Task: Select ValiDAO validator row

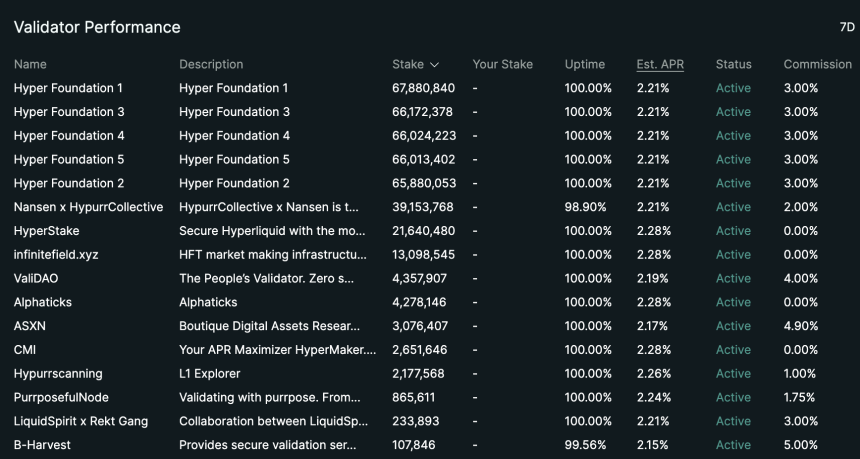Action: tap(430, 278)
